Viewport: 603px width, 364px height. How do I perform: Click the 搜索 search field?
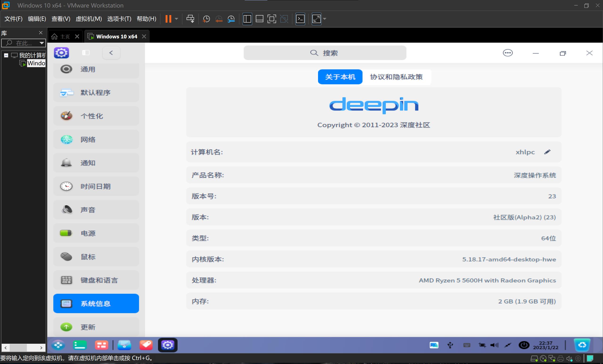[x=325, y=53]
